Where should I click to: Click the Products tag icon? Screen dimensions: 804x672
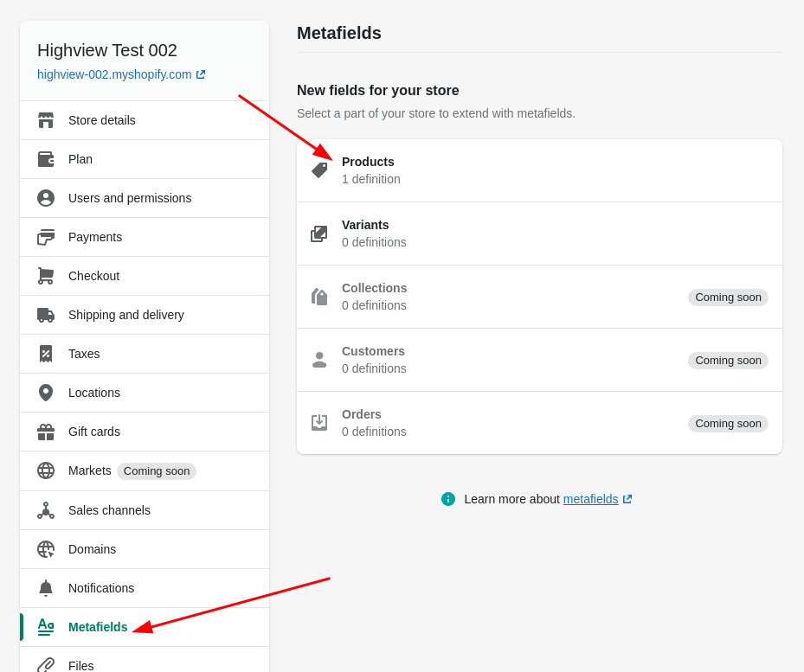319,170
